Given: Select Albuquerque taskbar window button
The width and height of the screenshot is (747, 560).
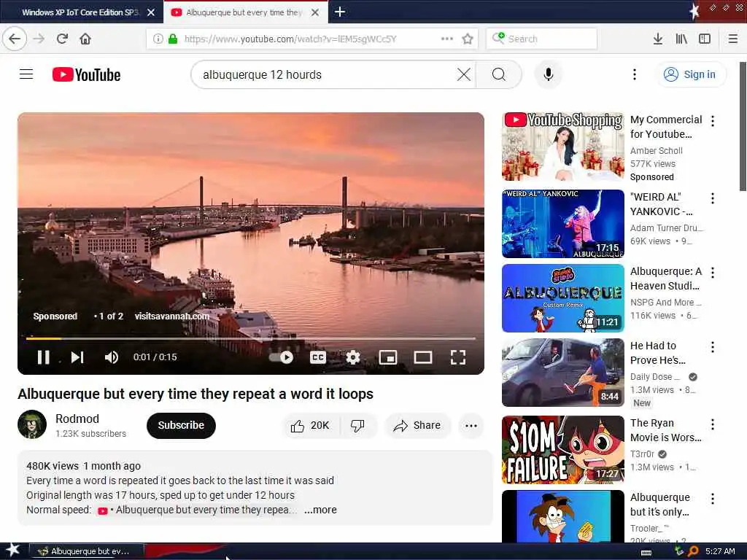Looking at the screenshot, I should tap(86, 551).
